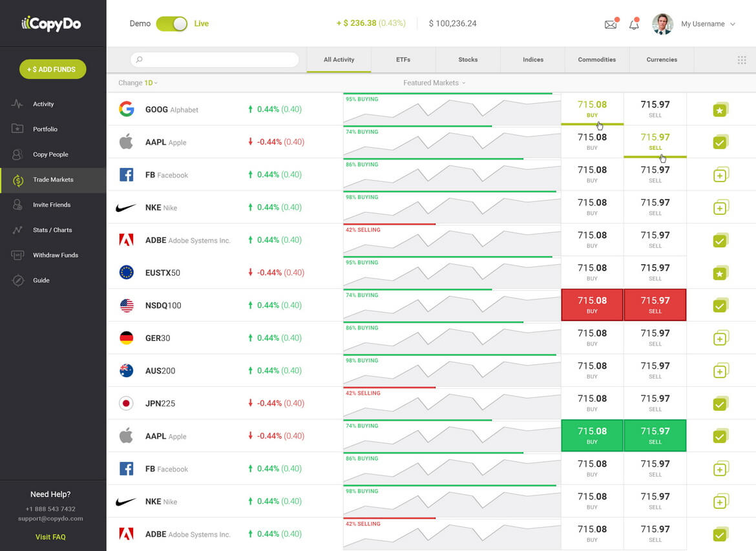Click the add-to-watchlist plus icon on GER30 row
This screenshot has width=756, height=551.
(x=720, y=338)
